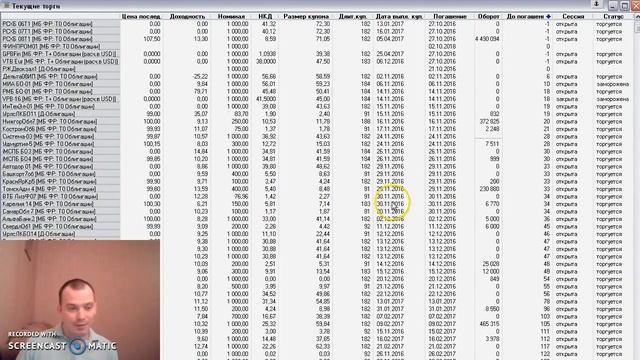Click the sort arrow on До погашен column
Viewport: 640px width, 360px height.
tap(548, 16)
